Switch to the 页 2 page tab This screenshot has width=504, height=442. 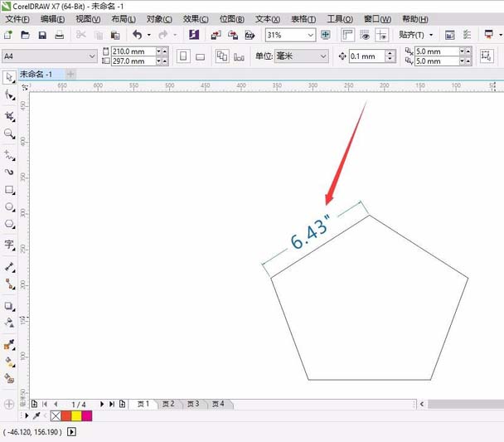(168, 404)
